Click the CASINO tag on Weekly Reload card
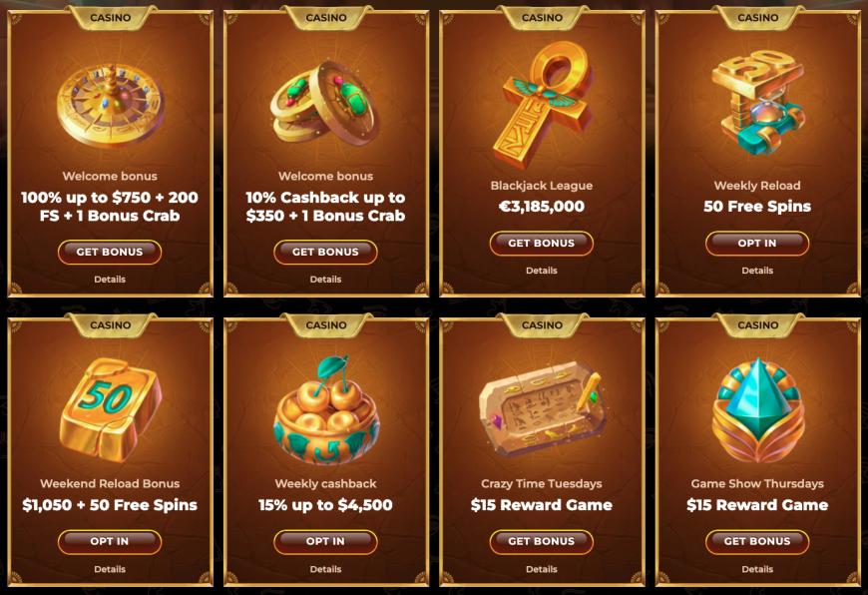This screenshot has width=868, height=595. pos(758,18)
